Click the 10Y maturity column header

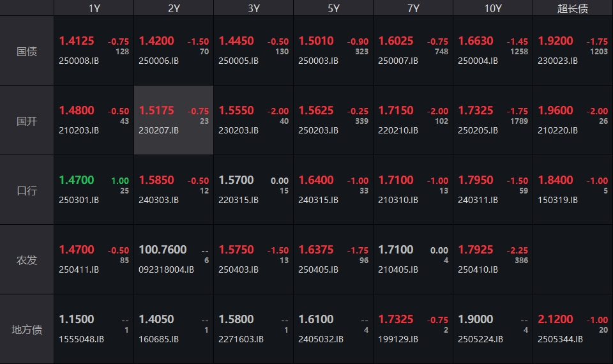[493, 8]
